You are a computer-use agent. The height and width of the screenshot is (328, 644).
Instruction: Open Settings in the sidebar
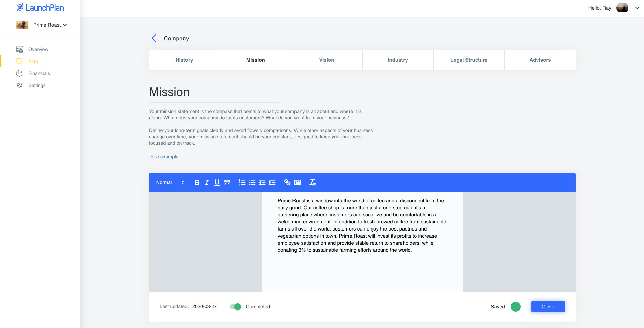37,85
